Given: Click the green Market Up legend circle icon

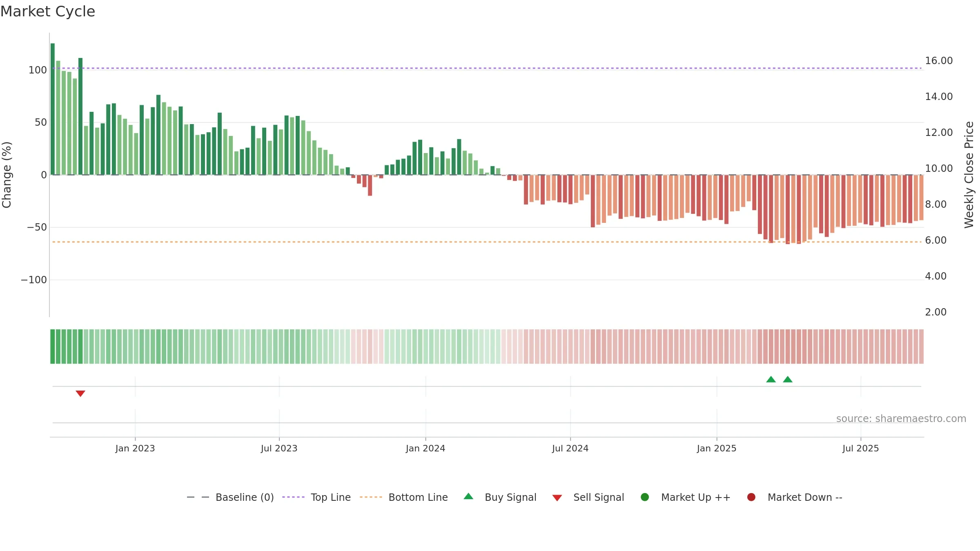Looking at the screenshot, I should point(645,497).
